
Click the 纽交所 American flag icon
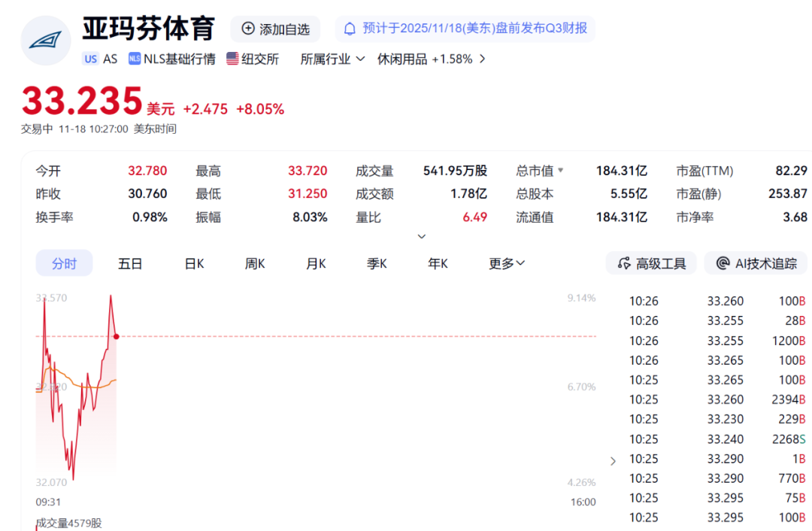tap(233, 59)
